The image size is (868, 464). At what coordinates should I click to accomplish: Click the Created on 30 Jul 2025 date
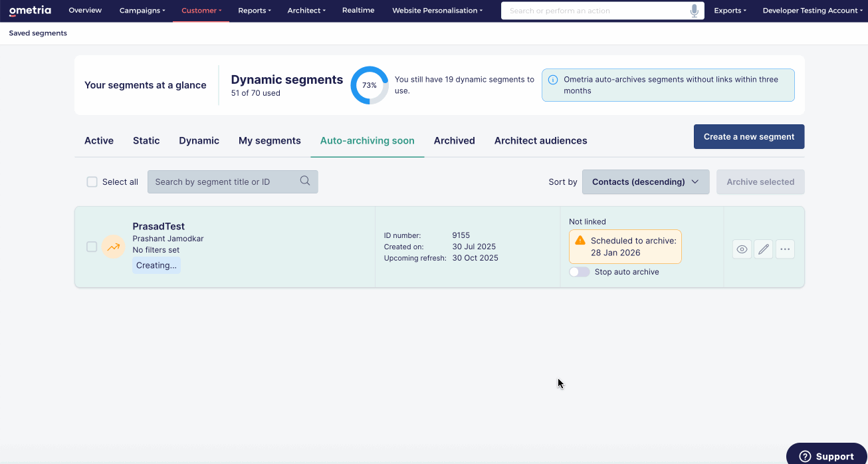click(x=474, y=247)
